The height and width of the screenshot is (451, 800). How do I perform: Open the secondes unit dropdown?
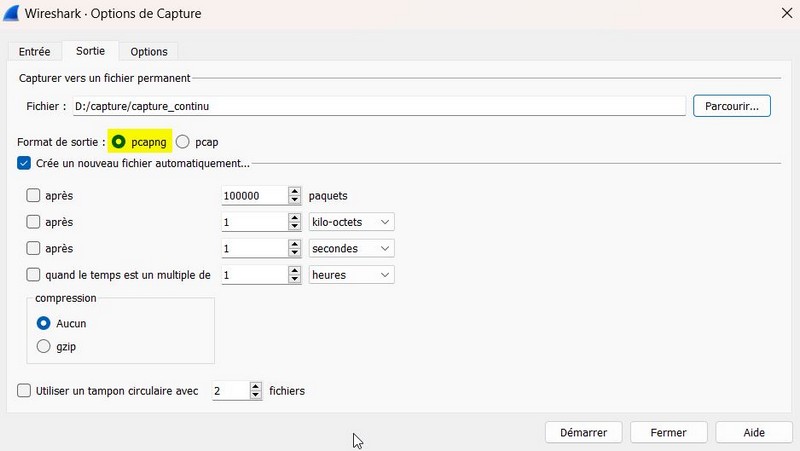pos(352,248)
